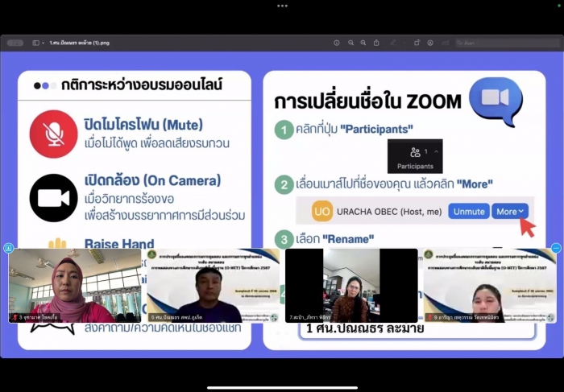The image size is (564, 392).
Task: Click the UO avatar in slide
Action: pos(322,211)
